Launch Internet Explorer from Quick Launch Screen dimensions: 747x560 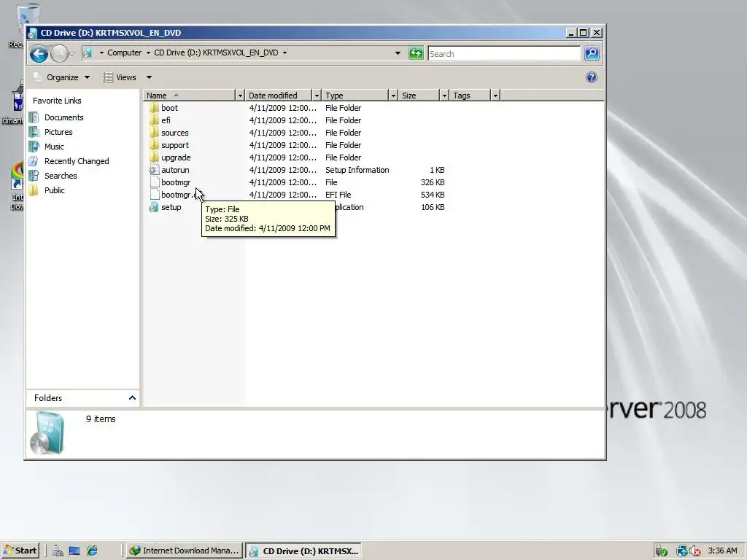(92, 551)
